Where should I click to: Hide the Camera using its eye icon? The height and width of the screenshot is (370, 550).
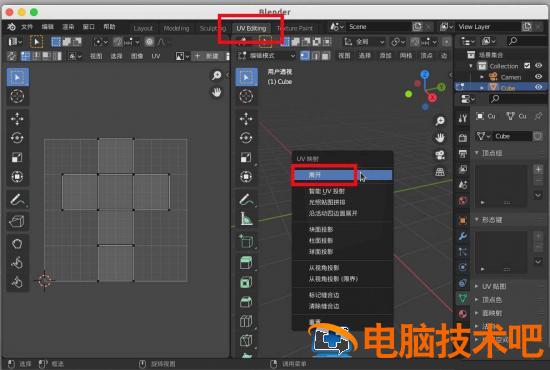[x=538, y=76]
